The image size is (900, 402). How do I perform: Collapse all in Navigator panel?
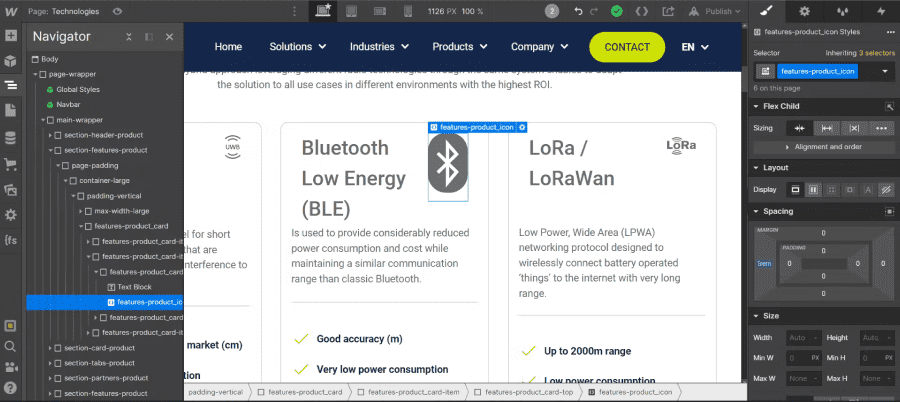point(129,37)
